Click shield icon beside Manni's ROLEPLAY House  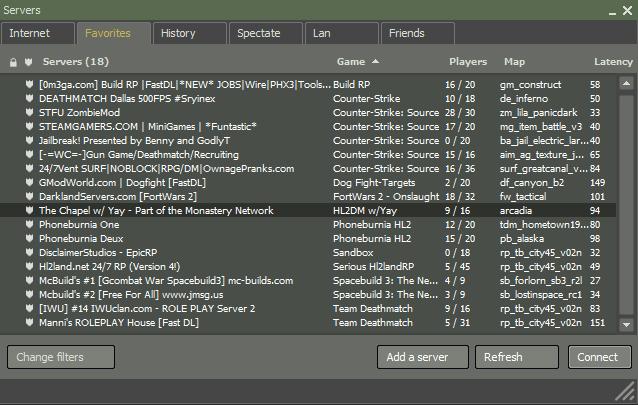click(29, 322)
